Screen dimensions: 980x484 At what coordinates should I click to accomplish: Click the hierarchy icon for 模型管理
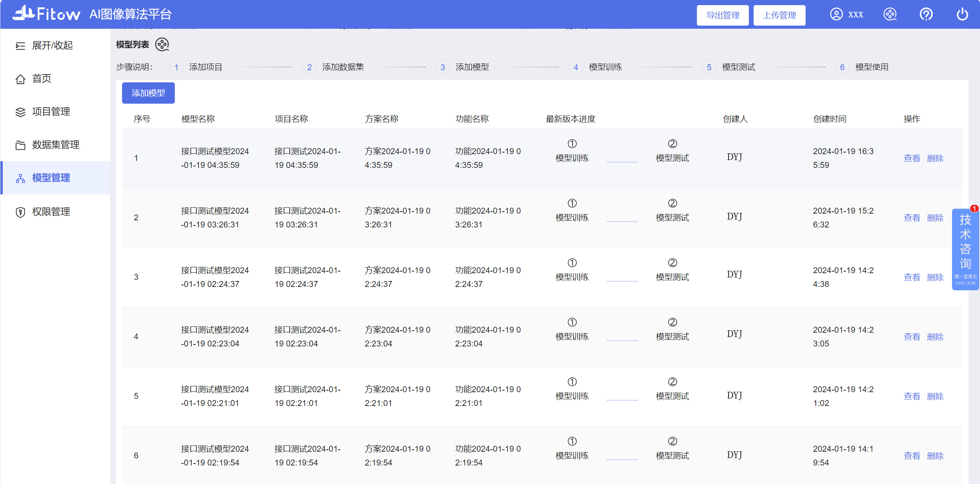pyautogui.click(x=20, y=178)
